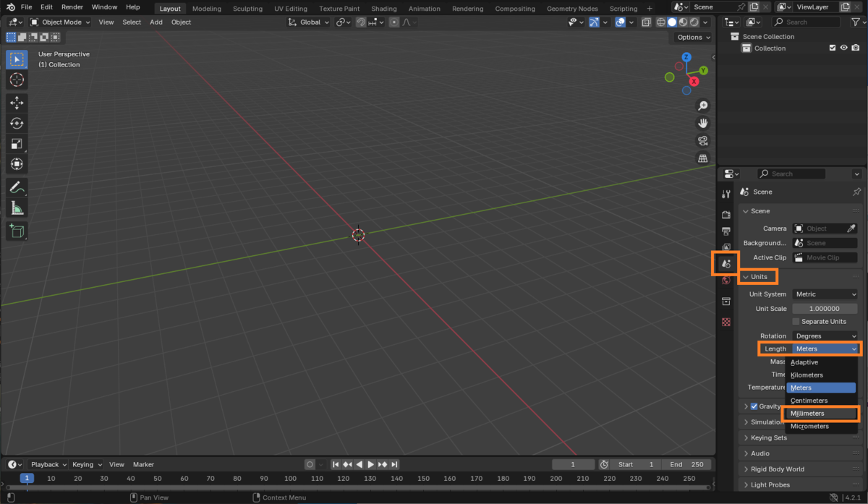Play the animation forward
The height and width of the screenshot is (504, 868).
(x=371, y=464)
